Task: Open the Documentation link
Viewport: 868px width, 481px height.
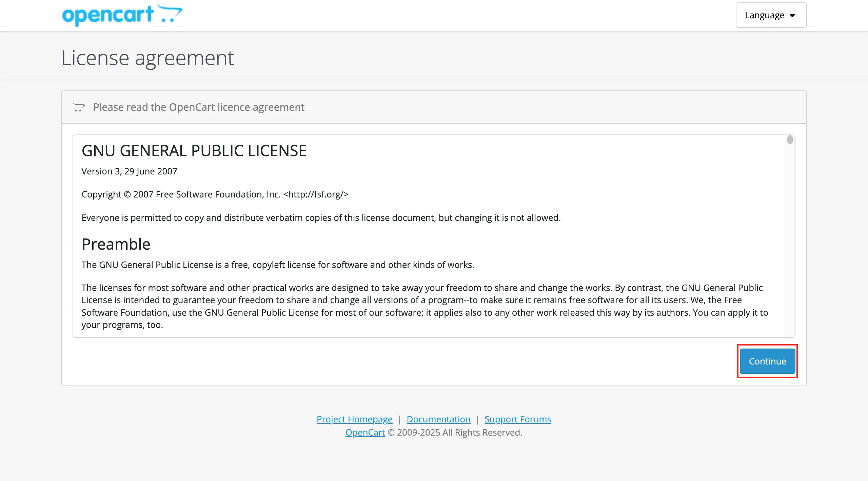Action: pos(438,419)
